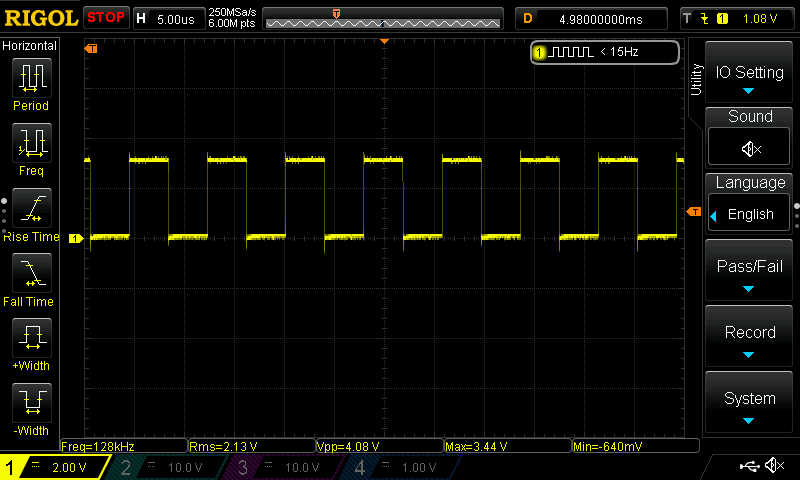The width and height of the screenshot is (800, 480).
Task: Click the frequency counter < 15Hz box
Action: tap(605, 52)
